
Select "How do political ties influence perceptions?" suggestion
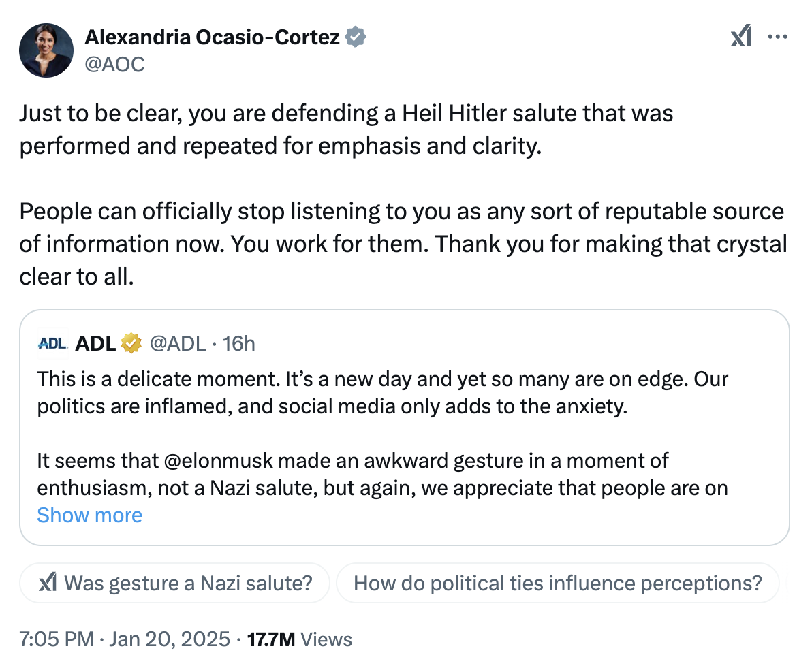pos(557,583)
